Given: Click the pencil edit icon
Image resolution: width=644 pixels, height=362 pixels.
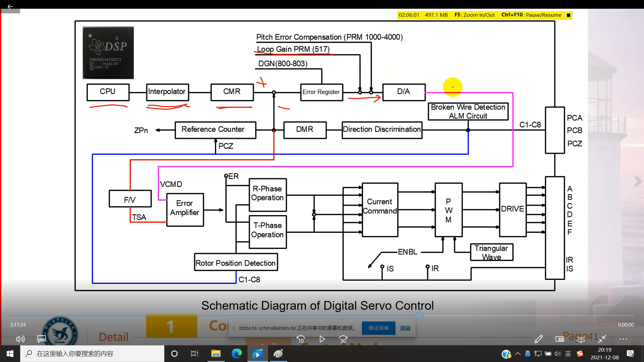Looking at the screenshot, I should 538,339.
